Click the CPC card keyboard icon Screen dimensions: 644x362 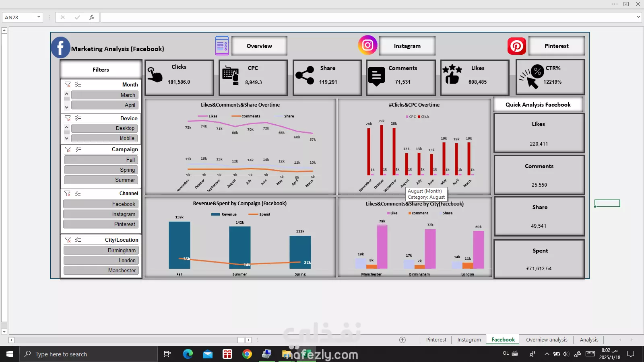pos(231,75)
